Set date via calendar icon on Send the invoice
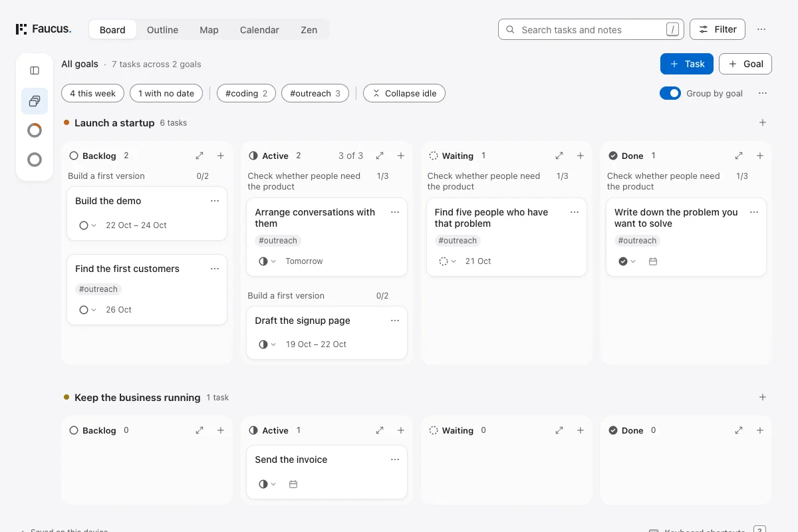Viewport: 798px width, 532px height. coord(293,484)
